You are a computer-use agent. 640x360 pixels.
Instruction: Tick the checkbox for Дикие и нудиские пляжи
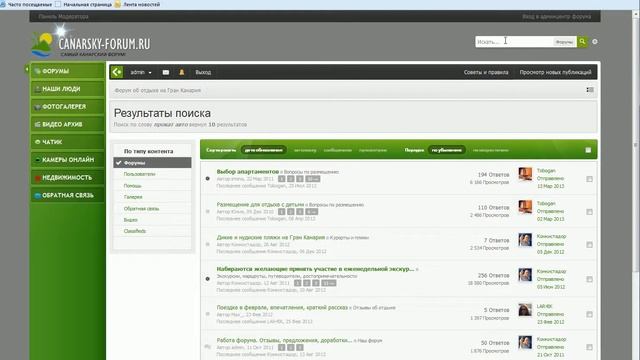(x=589, y=244)
